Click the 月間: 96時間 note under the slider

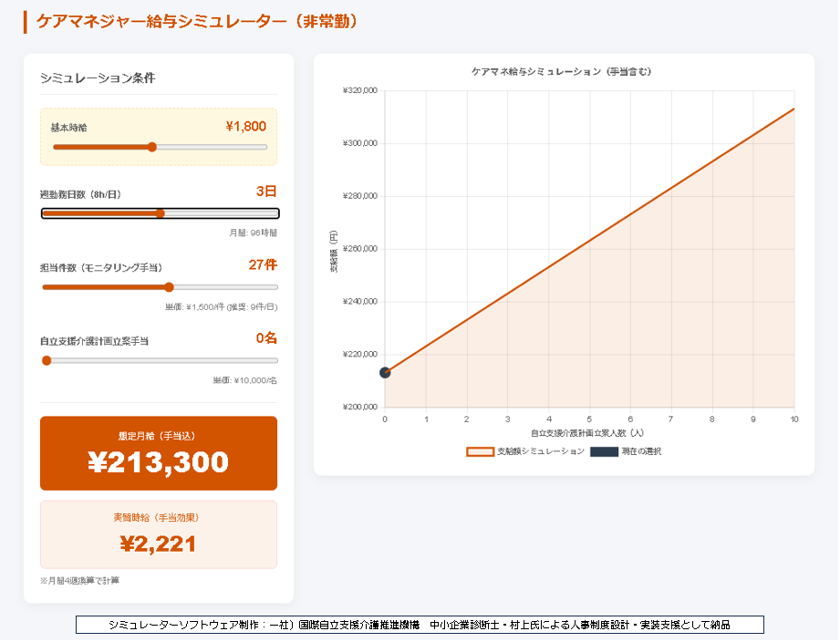[x=254, y=233]
